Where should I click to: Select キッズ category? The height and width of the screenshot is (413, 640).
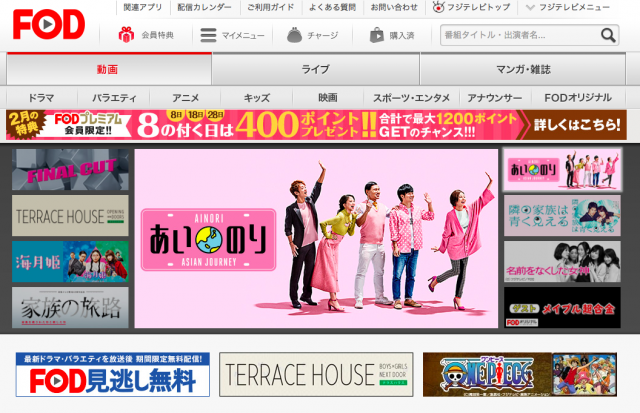pyautogui.click(x=257, y=98)
